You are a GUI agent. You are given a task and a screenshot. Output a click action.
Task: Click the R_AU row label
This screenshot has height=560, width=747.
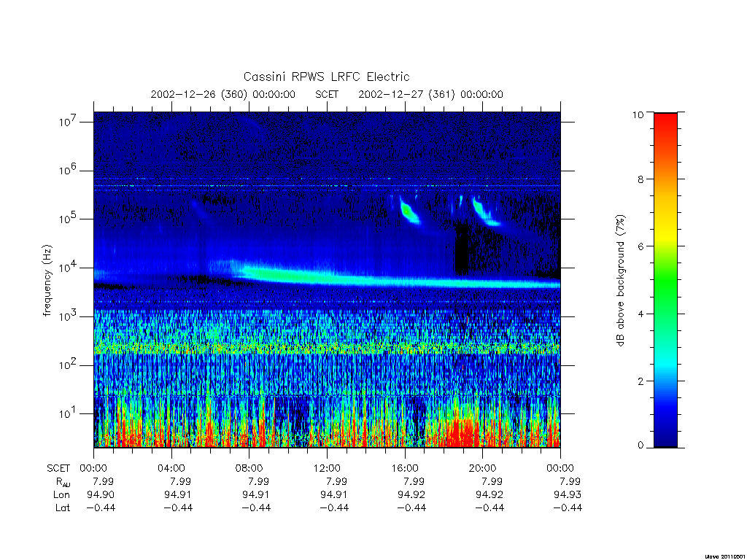click(x=63, y=482)
